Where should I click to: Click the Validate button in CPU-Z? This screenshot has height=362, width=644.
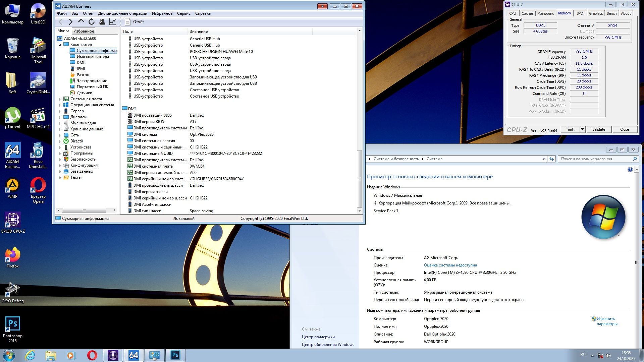click(x=598, y=129)
